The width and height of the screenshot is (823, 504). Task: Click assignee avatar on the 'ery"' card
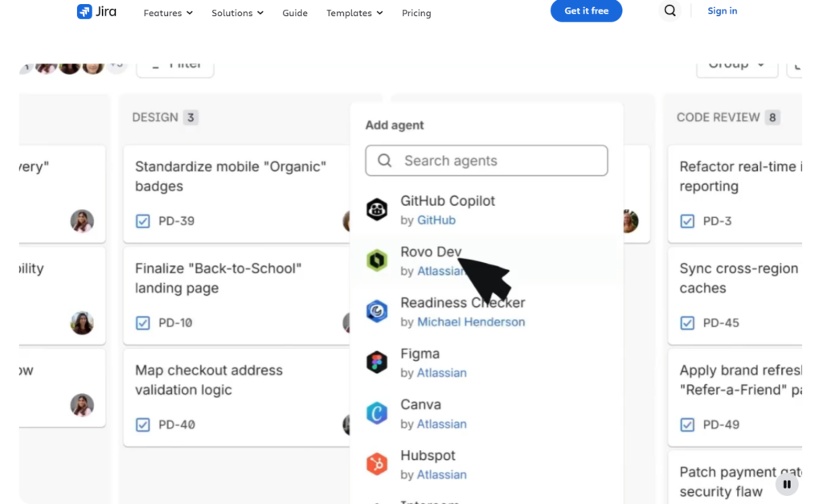pos(82,221)
